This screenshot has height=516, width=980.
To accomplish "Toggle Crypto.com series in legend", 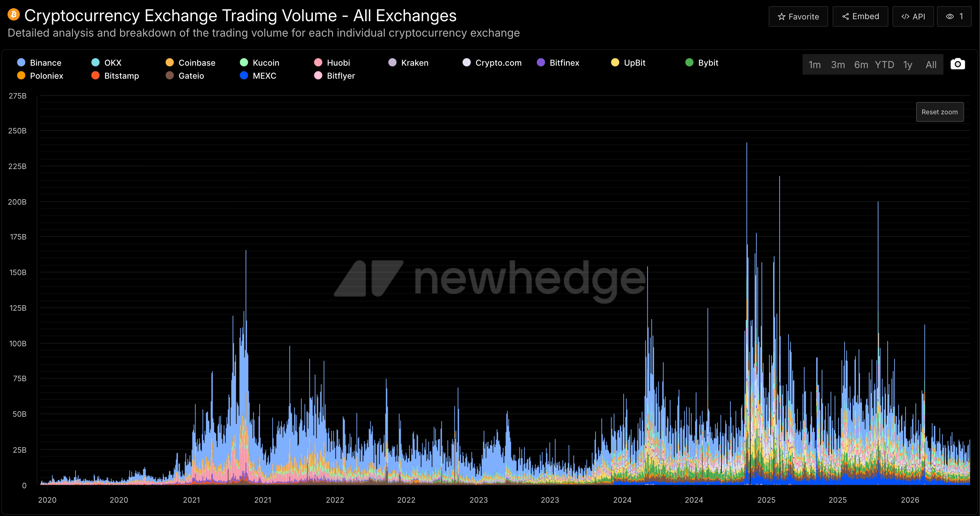I will pyautogui.click(x=492, y=63).
